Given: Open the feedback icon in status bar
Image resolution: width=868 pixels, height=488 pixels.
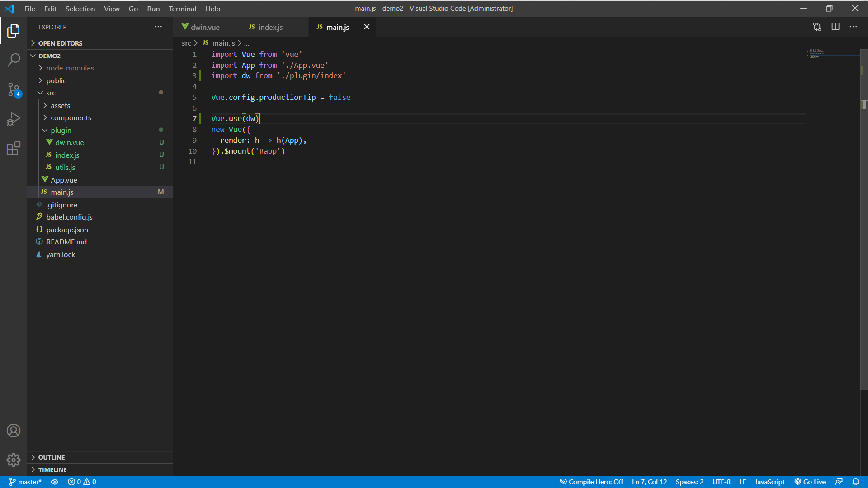Looking at the screenshot, I should pyautogui.click(x=839, y=482).
